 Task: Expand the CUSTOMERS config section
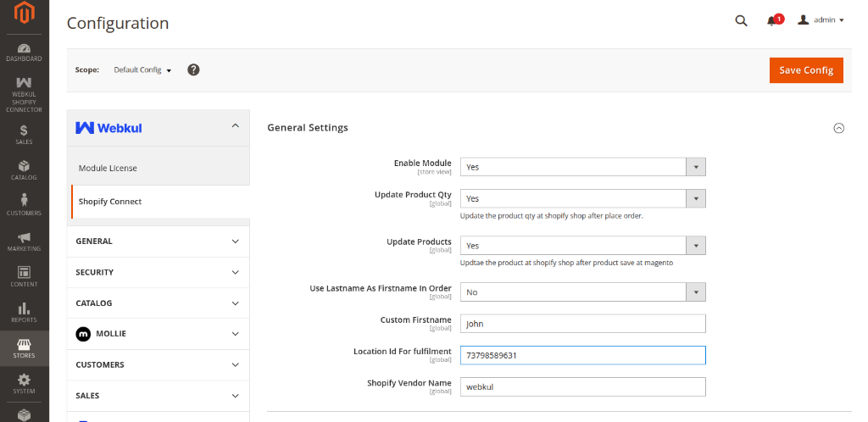pyautogui.click(x=159, y=364)
